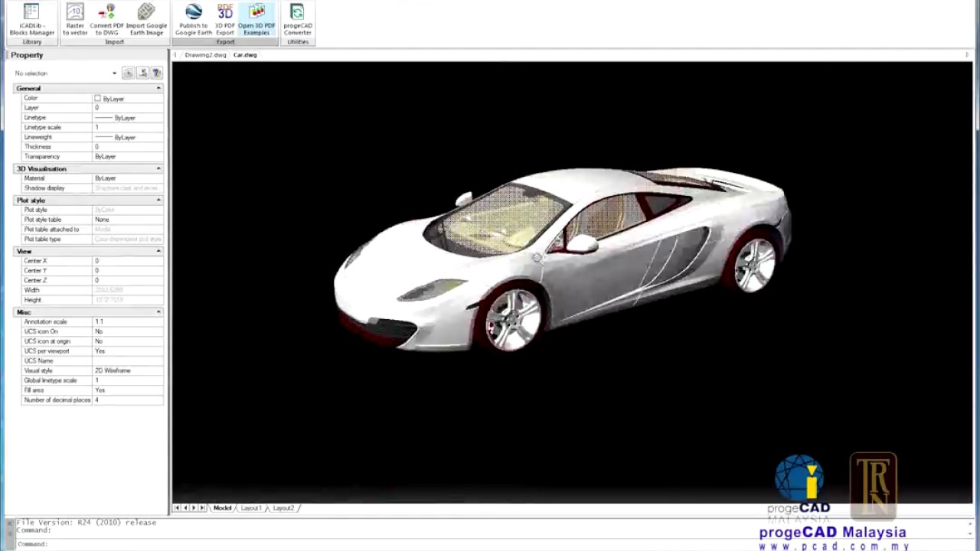
Task: Click Import Google Earth Image
Action: 145,19
